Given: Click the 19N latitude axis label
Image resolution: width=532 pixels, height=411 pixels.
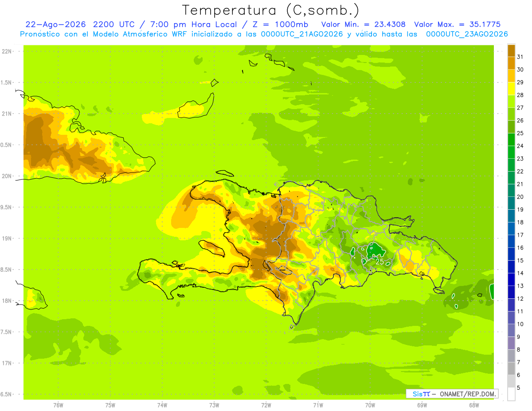Looking at the screenshot, I should 7,239.
